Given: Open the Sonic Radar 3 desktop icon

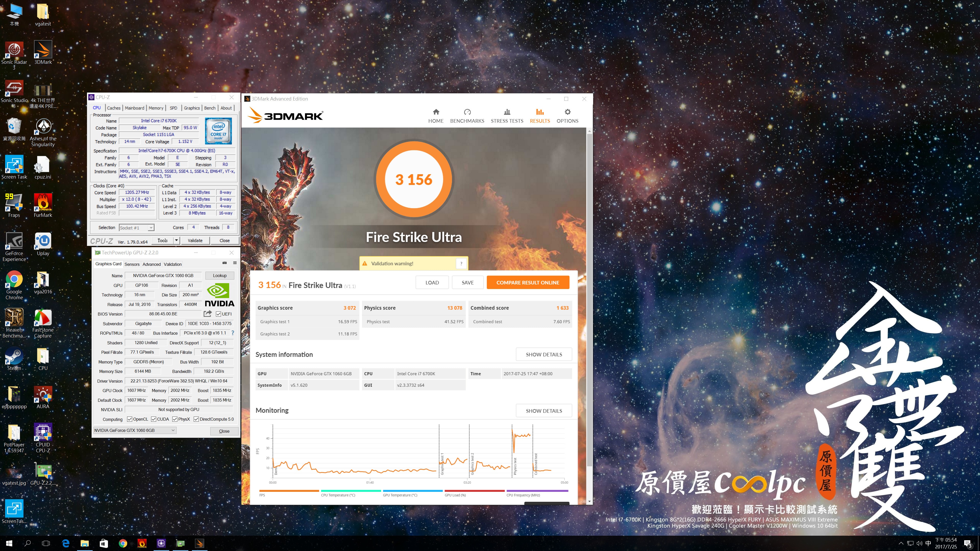Looking at the screenshot, I should (14, 56).
